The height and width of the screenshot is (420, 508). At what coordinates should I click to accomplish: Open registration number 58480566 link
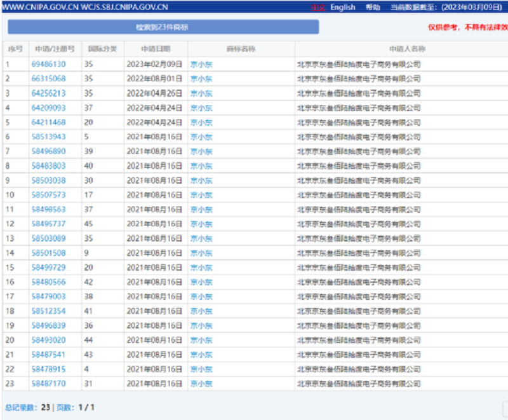(x=49, y=282)
